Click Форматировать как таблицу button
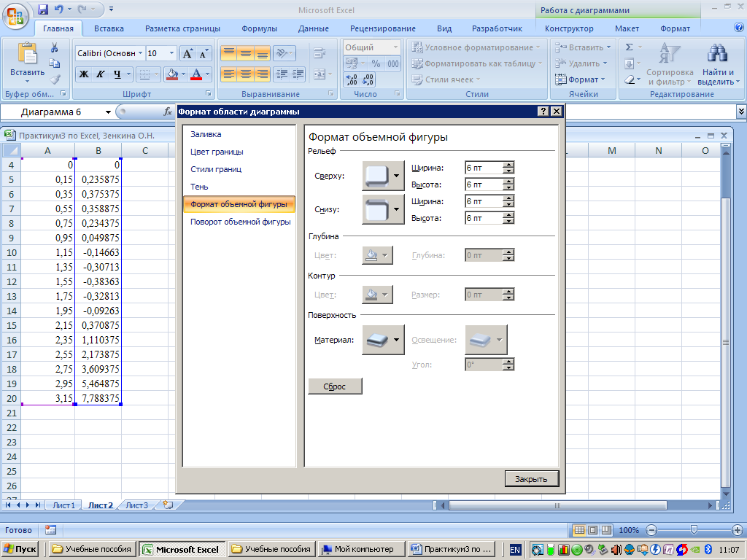The image size is (747, 560). [x=477, y=64]
